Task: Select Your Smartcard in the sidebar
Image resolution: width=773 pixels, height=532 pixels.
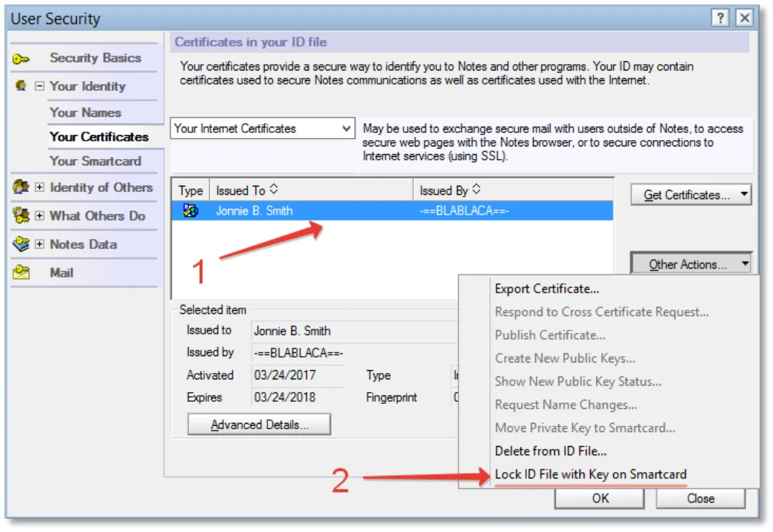Action: coord(95,161)
